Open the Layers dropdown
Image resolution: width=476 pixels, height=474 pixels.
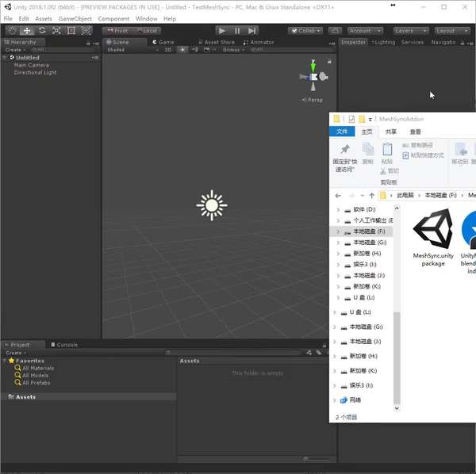(411, 31)
